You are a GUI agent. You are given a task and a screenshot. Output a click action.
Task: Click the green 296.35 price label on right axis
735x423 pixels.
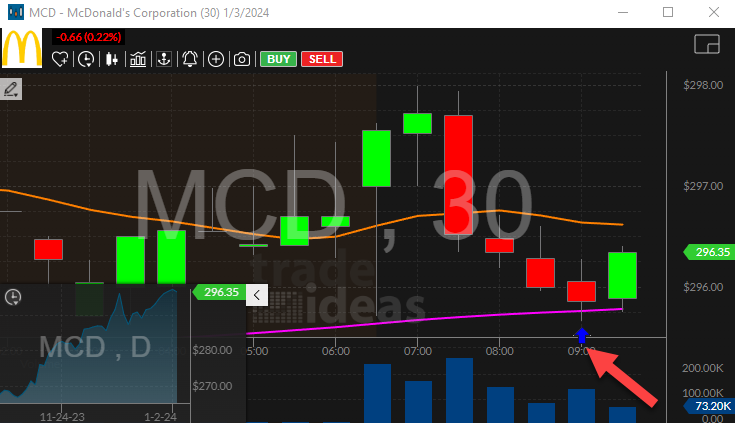tap(708, 253)
